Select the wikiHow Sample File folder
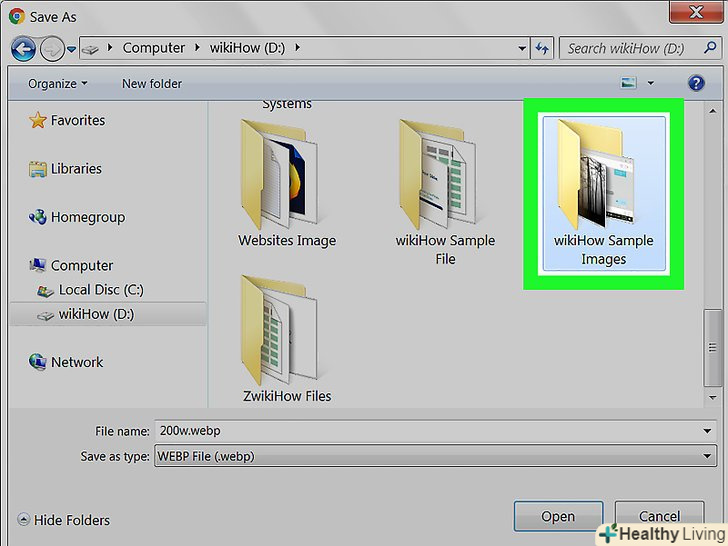Image resolution: width=728 pixels, height=546 pixels. tap(445, 192)
